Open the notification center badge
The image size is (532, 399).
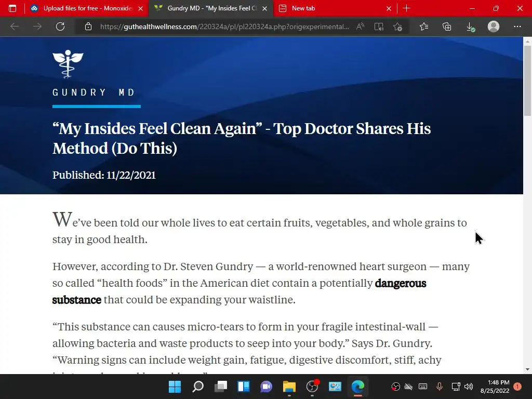[x=517, y=387]
